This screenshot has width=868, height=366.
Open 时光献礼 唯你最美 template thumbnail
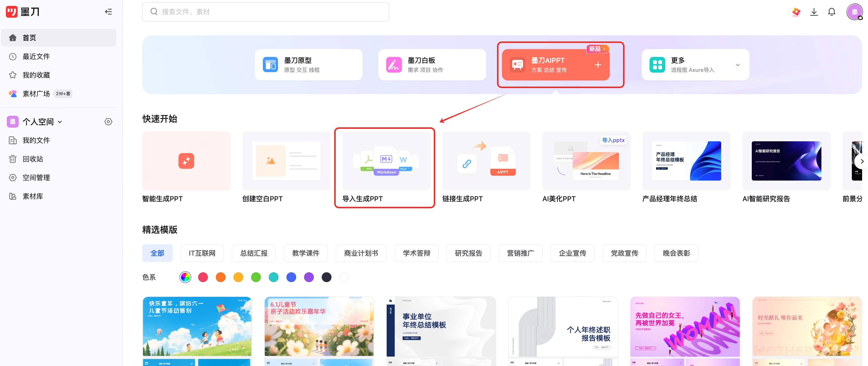[x=807, y=326]
